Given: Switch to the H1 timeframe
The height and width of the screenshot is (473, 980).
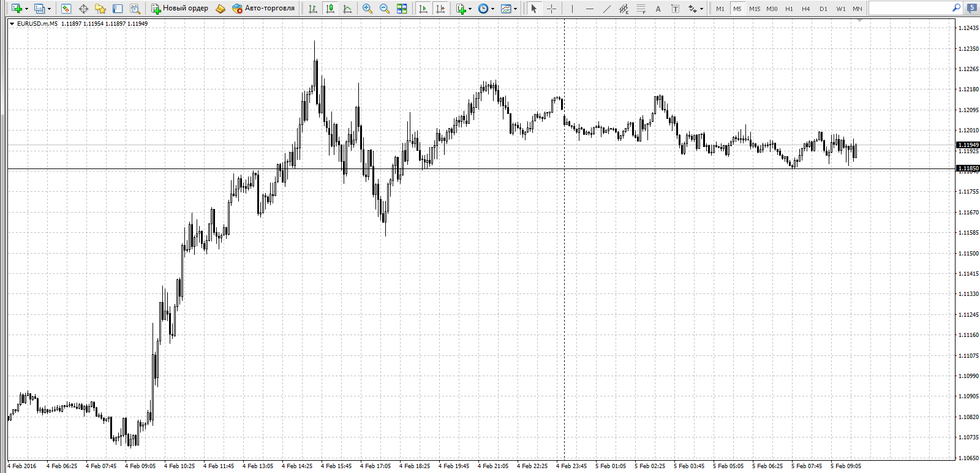Looking at the screenshot, I should coord(789,9).
